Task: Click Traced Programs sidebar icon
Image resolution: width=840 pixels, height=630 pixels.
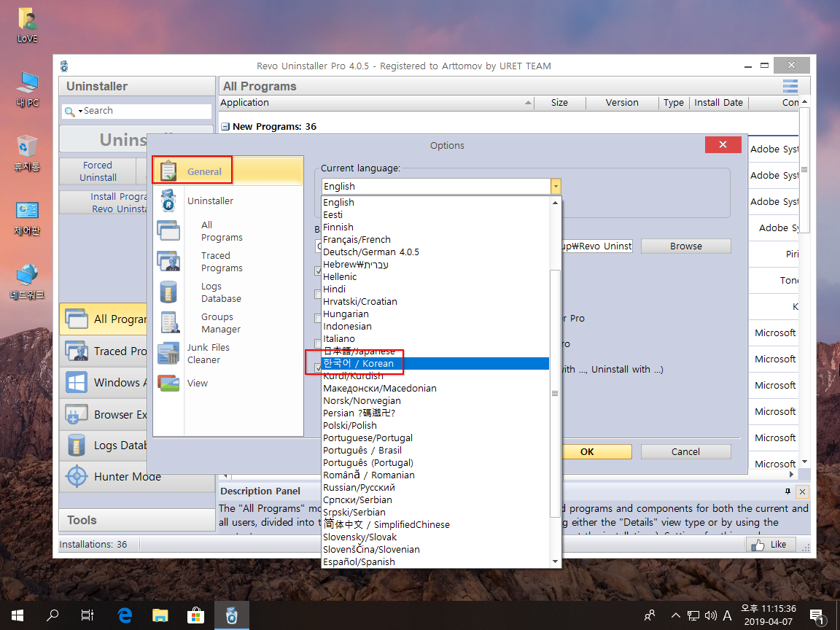Action: [x=76, y=351]
